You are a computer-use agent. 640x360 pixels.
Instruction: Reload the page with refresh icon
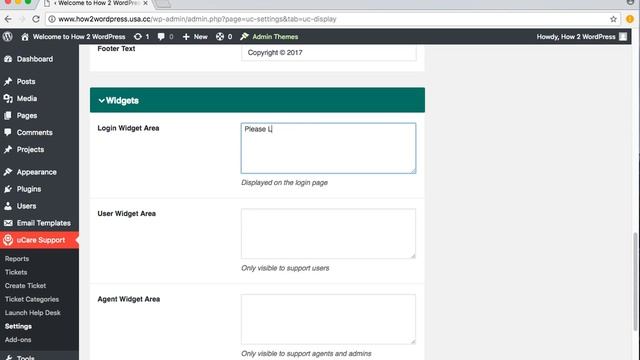(36, 19)
